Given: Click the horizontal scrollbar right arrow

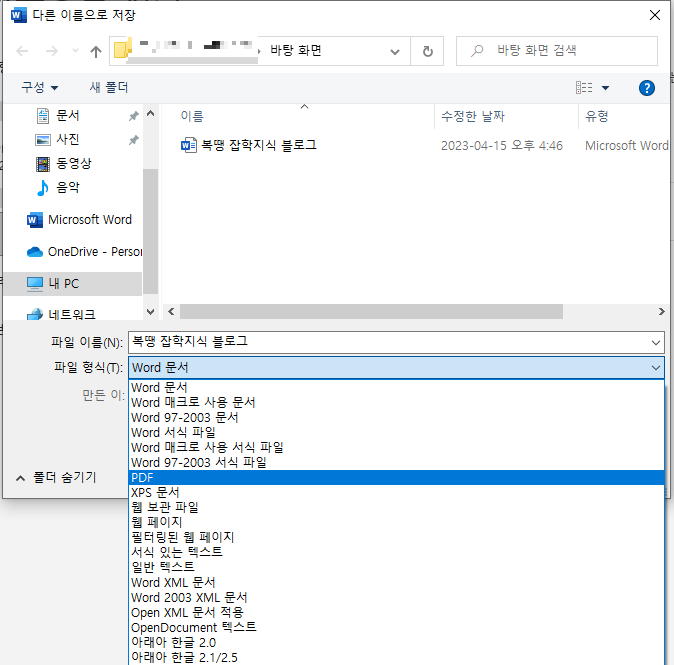Looking at the screenshot, I should click(x=662, y=312).
